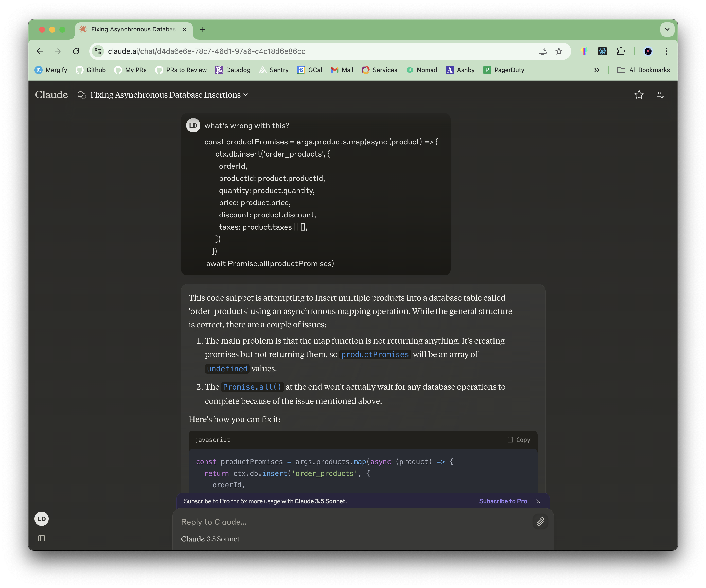This screenshot has width=706, height=588.
Task: Open the Github bookmark
Action: 91,70
